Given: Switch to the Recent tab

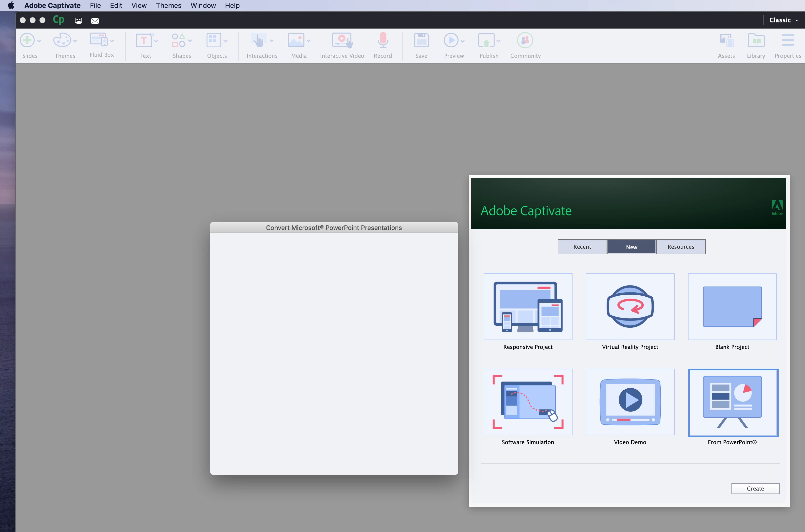Looking at the screenshot, I should click(x=582, y=247).
